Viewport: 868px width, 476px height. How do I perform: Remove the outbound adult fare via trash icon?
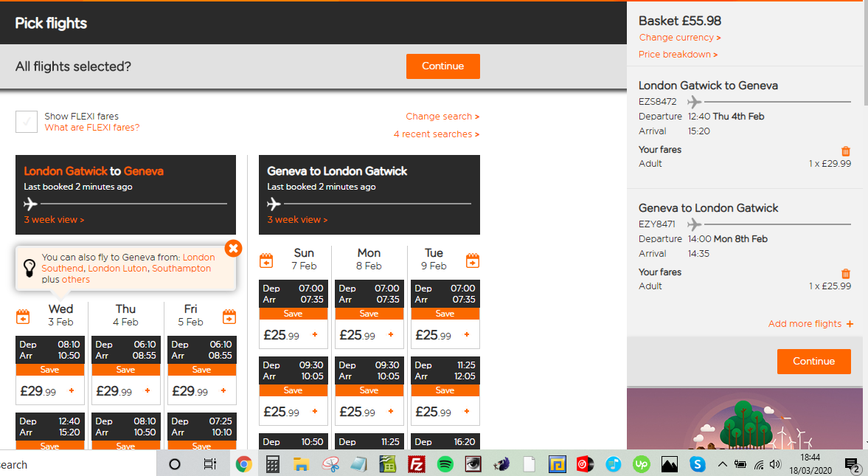point(844,151)
